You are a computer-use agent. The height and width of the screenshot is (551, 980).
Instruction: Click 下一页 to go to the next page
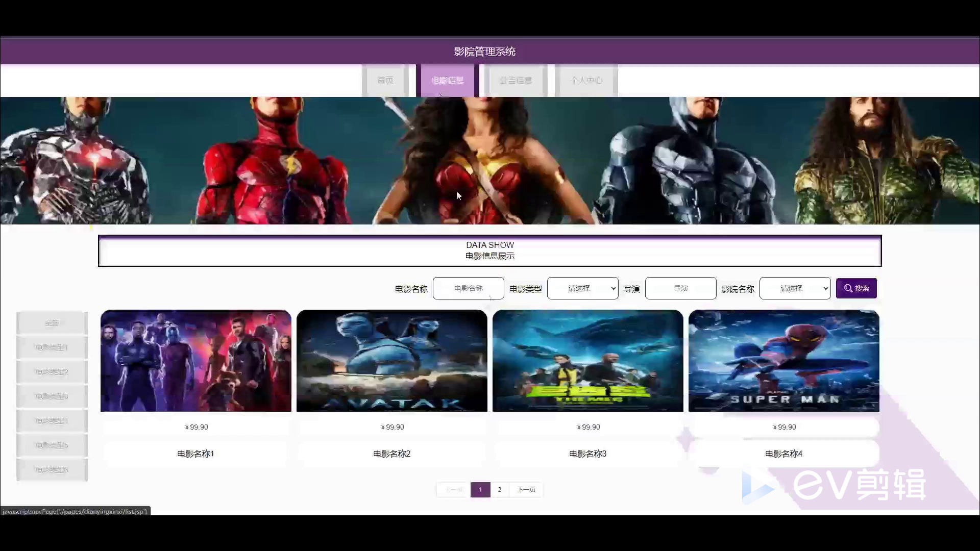pos(526,490)
